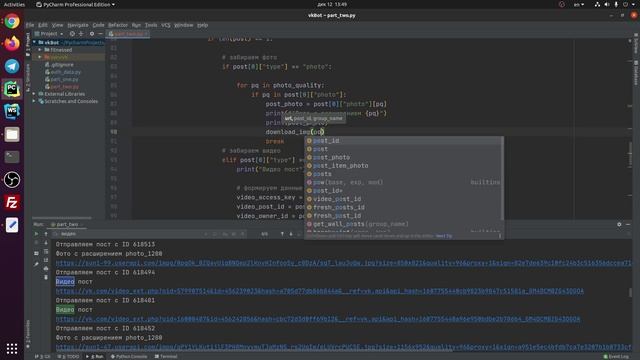Open the first sun1-99 userapi photo link
Viewport: 640px width, 360px height.
pos(343,263)
